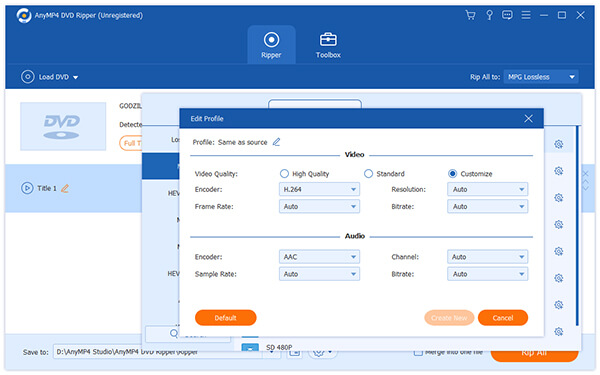Select Customize video quality option

[452, 174]
